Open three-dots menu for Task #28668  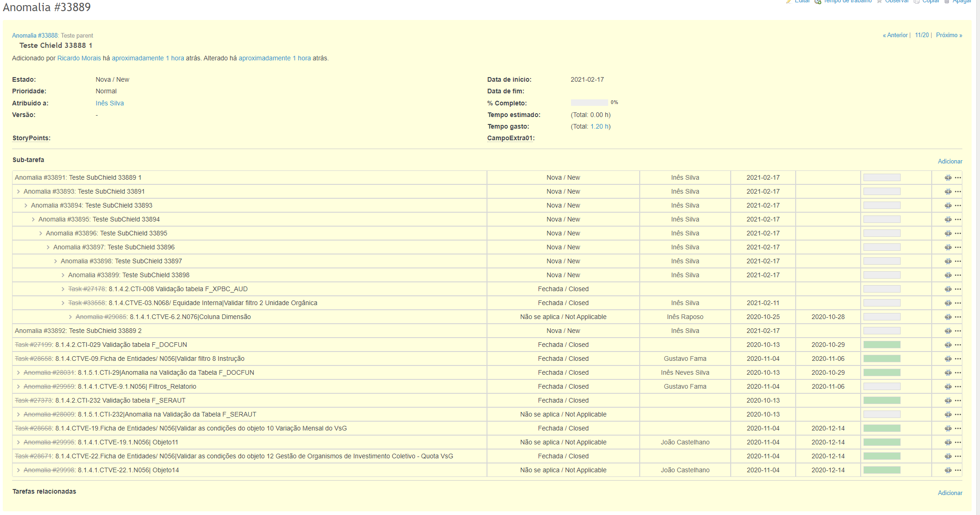point(958,428)
